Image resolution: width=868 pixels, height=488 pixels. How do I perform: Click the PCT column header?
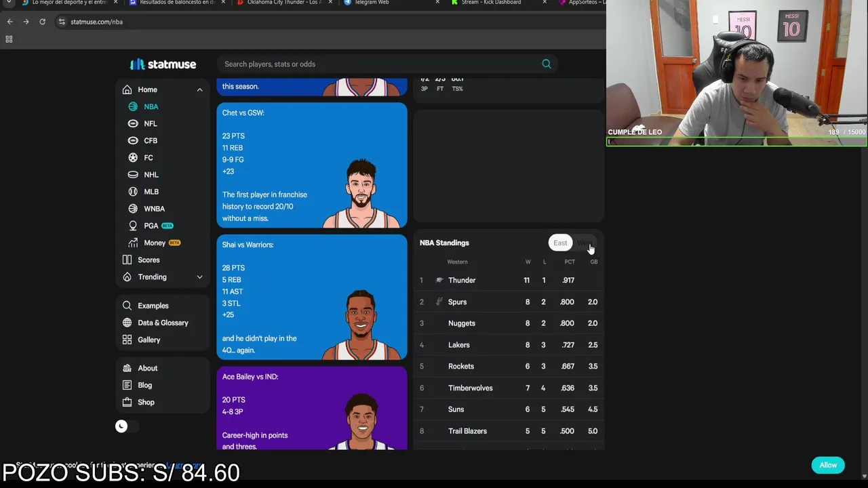pos(570,262)
